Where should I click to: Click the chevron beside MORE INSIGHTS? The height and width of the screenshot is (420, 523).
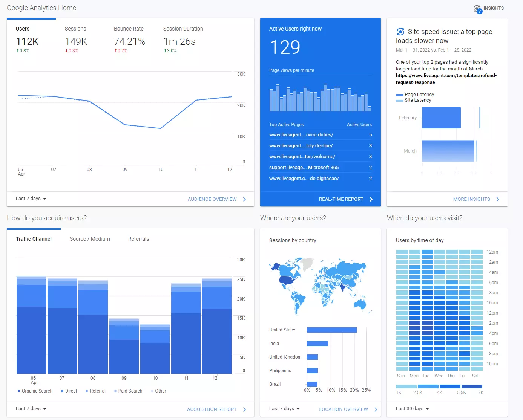(498, 199)
